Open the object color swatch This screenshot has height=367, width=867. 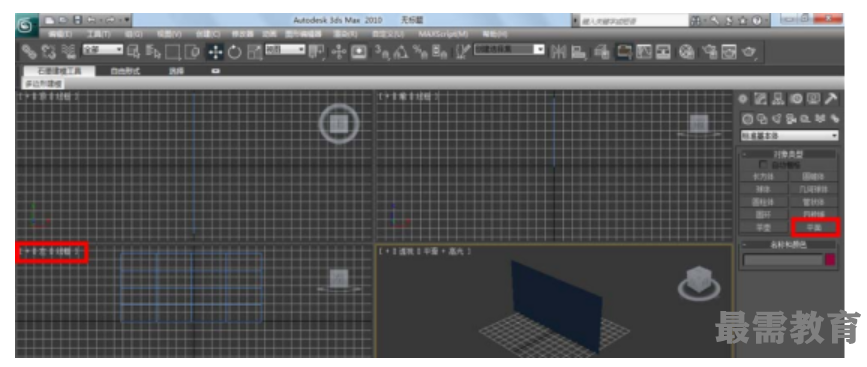click(831, 260)
